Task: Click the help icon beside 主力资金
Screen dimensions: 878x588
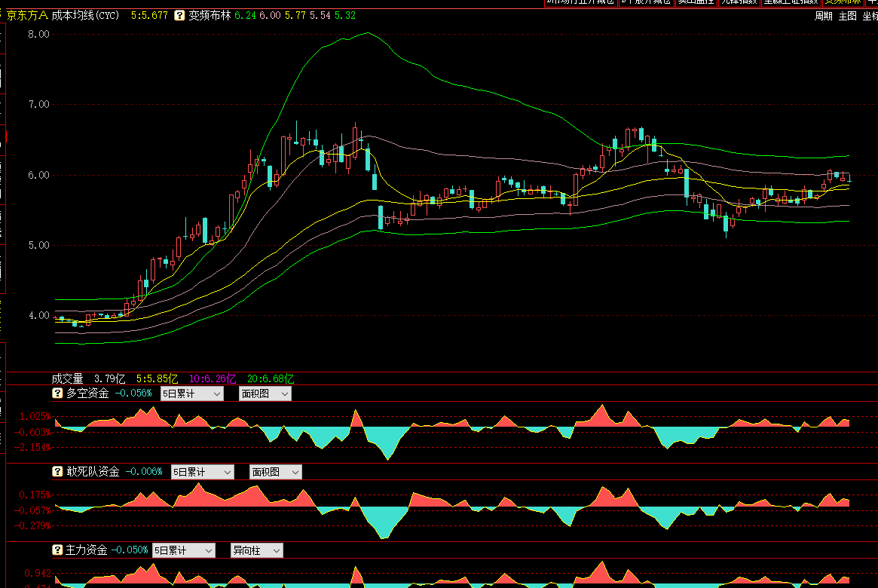Action: (x=57, y=550)
